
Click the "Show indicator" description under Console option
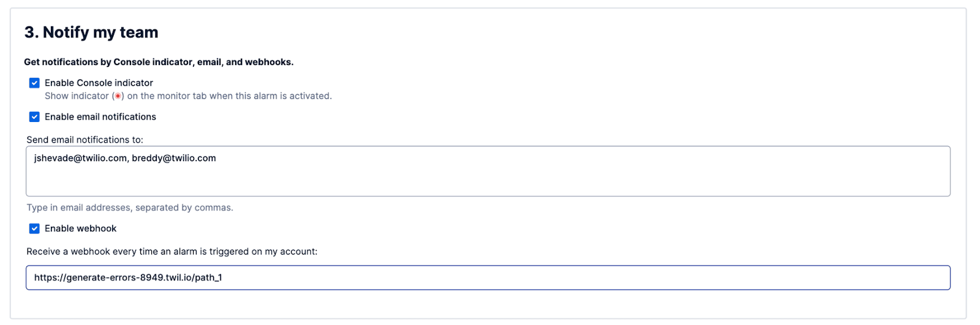pyautogui.click(x=77, y=96)
